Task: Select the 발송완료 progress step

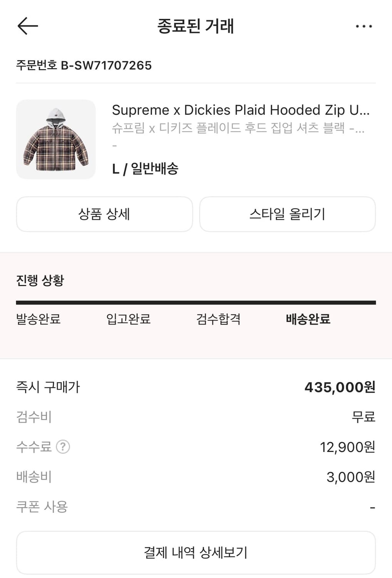Action: (x=39, y=319)
